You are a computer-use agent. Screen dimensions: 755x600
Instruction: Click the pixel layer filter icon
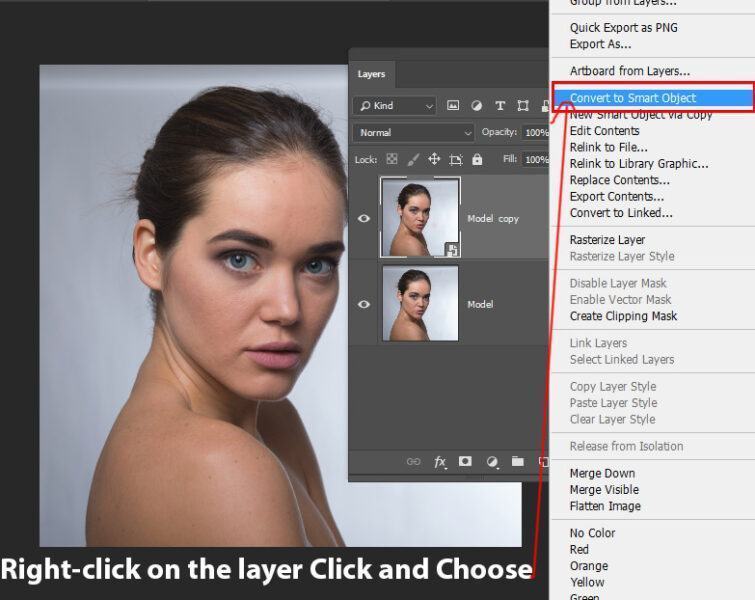pyautogui.click(x=453, y=106)
